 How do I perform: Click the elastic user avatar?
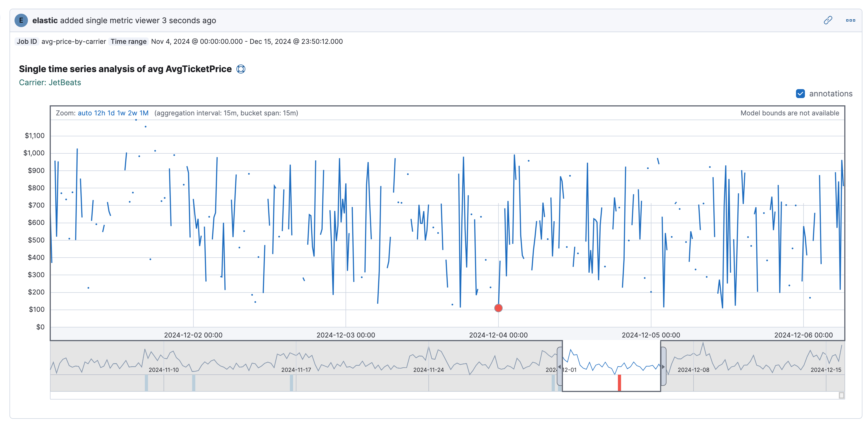click(21, 20)
